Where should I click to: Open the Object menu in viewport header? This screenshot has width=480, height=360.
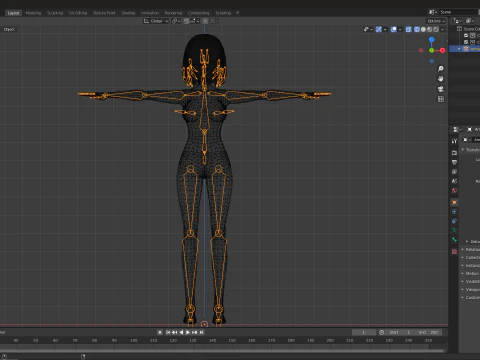coord(9,29)
